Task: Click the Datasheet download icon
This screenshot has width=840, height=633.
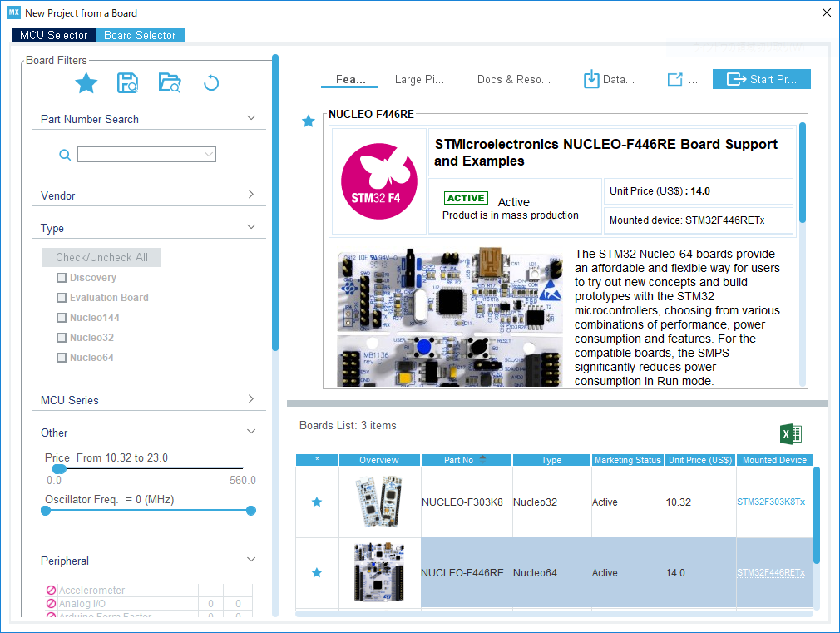Action: click(591, 79)
